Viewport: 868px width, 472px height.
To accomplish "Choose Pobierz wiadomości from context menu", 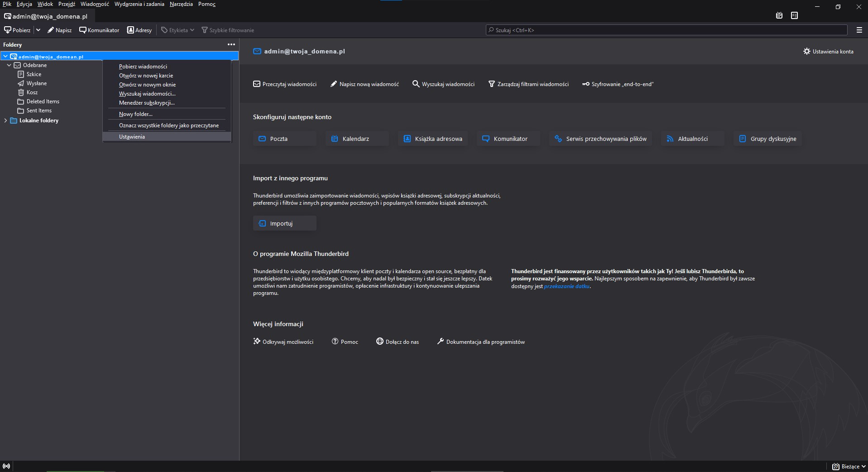I will [167, 67].
